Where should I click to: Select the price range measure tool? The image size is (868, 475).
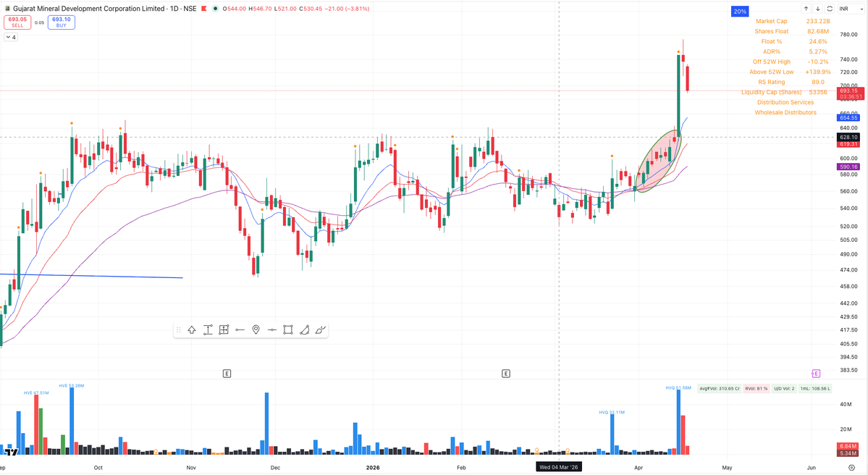pos(208,330)
